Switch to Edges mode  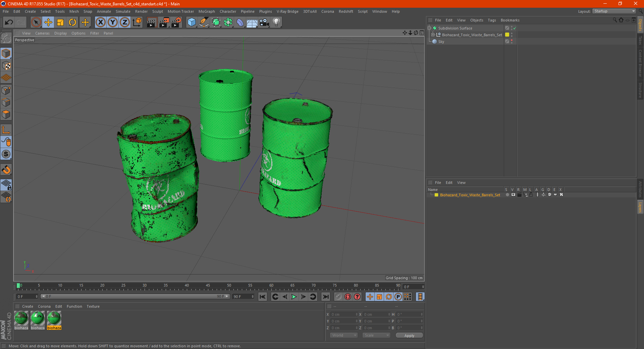coord(6,102)
